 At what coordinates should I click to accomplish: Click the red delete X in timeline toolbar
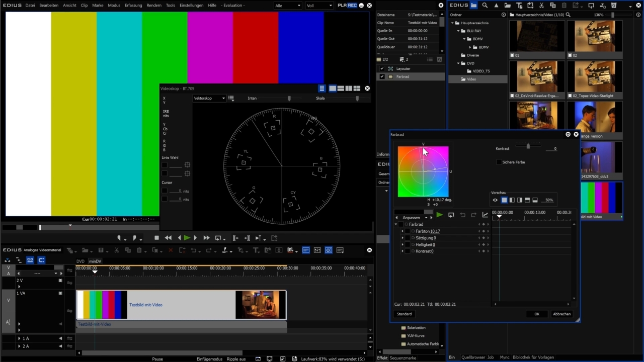[171, 250]
